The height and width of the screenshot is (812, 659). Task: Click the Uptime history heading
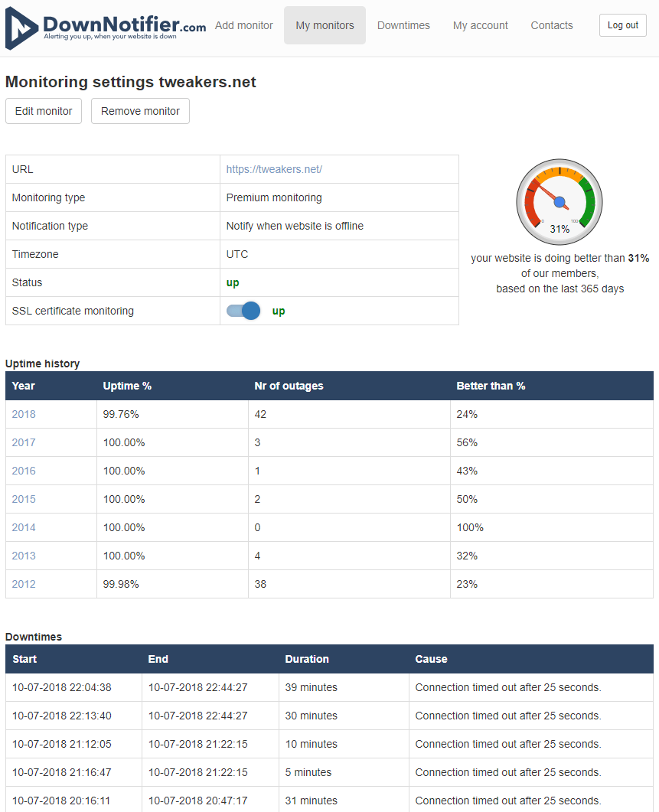pos(43,364)
